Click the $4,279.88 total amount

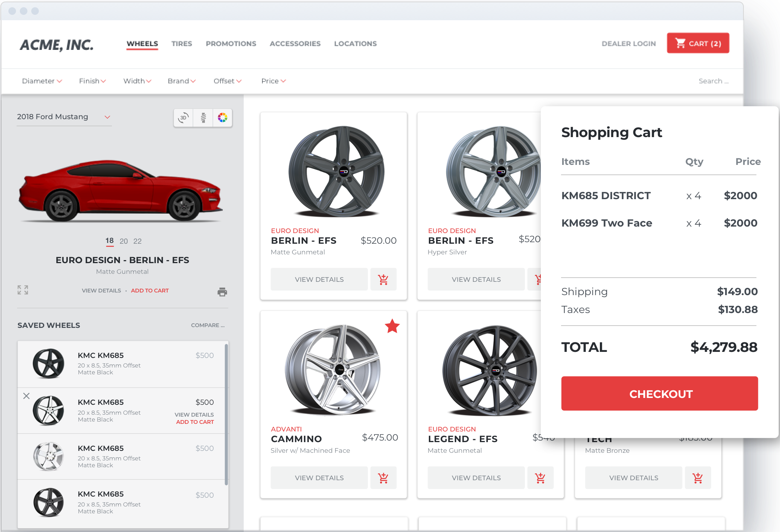[724, 347]
